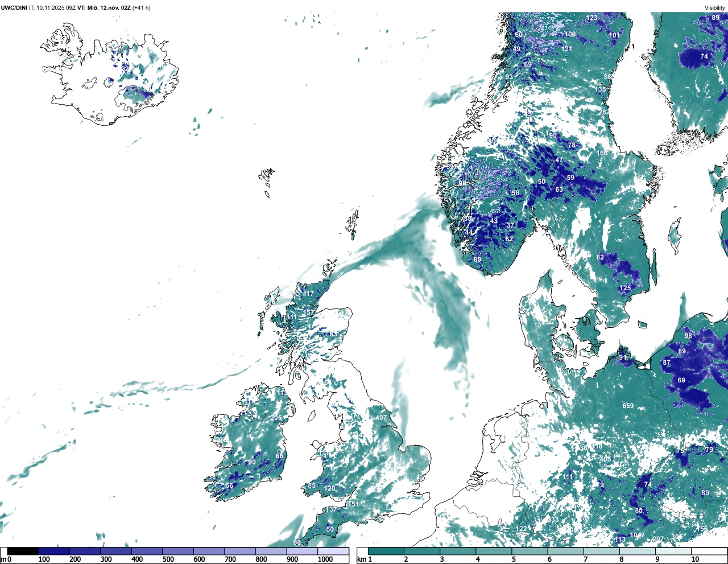Click the 'km' unit label in legend

click(x=361, y=559)
